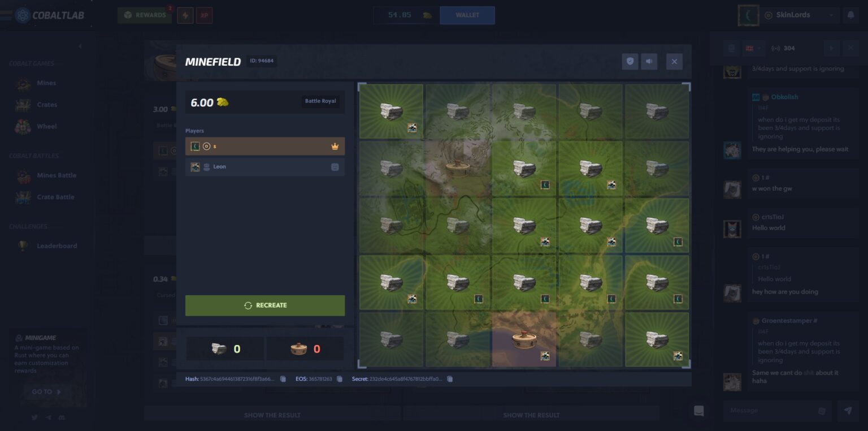The width and height of the screenshot is (868, 431).
Task: Open notifications bell
Action: [x=850, y=15]
